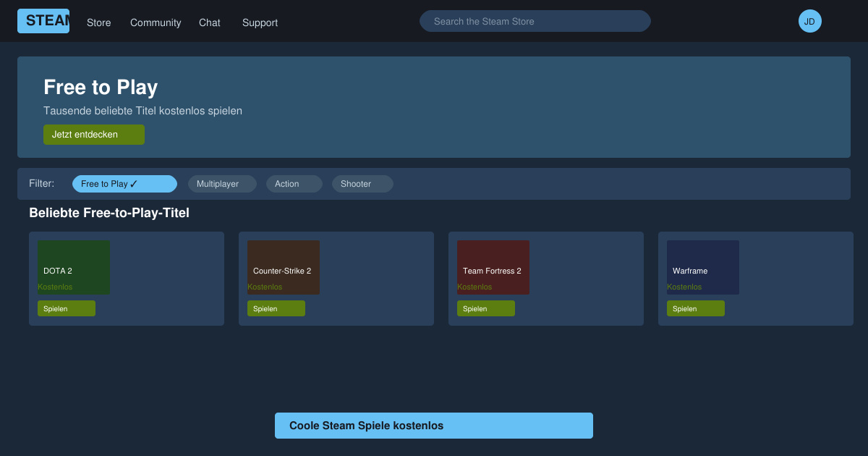868x456 pixels.
Task: Click Spielen under Counter-Strike 2
Action: click(276, 308)
